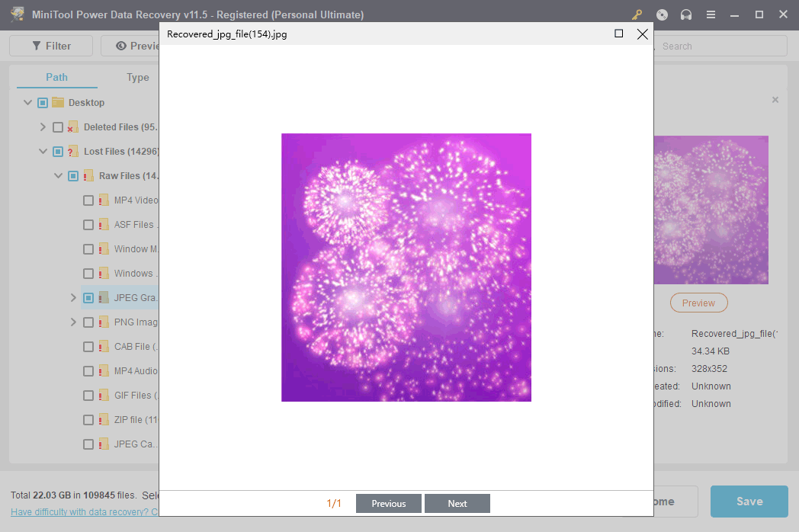Open the hamburger menu in title bar

711,14
